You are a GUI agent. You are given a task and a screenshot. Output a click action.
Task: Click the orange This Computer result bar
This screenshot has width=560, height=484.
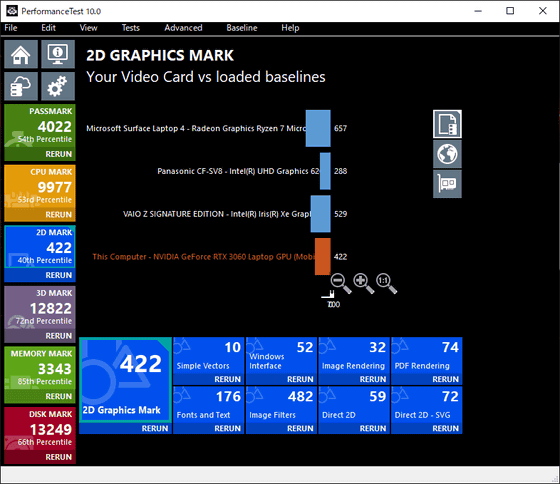point(322,256)
